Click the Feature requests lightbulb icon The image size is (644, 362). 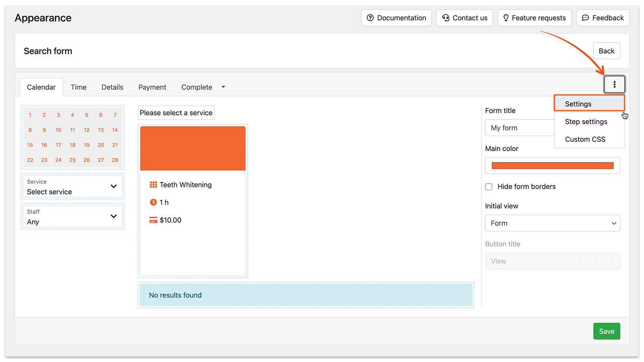tap(506, 18)
